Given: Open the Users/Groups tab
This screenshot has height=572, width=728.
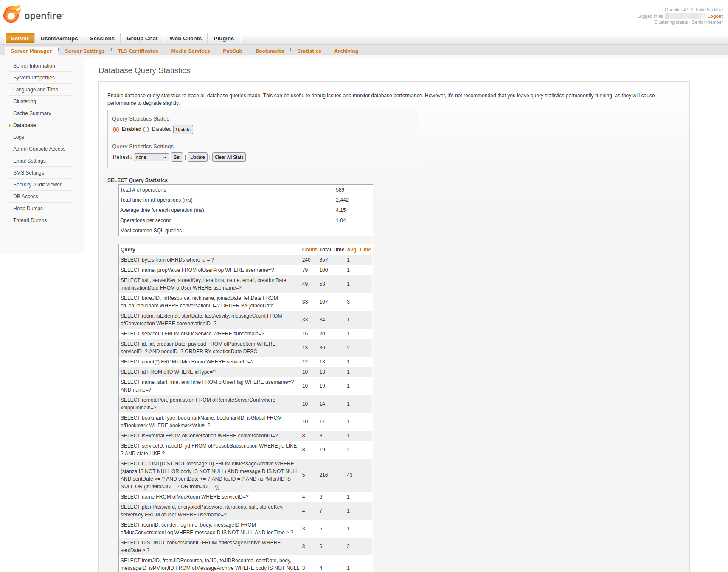Looking at the screenshot, I should pos(59,39).
